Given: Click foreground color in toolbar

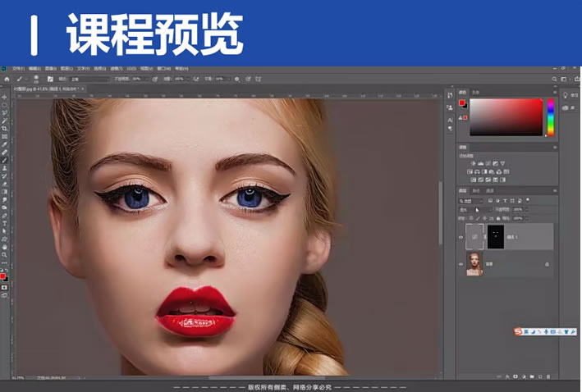Looking at the screenshot, I should pyautogui.click(x=2, y=276).
